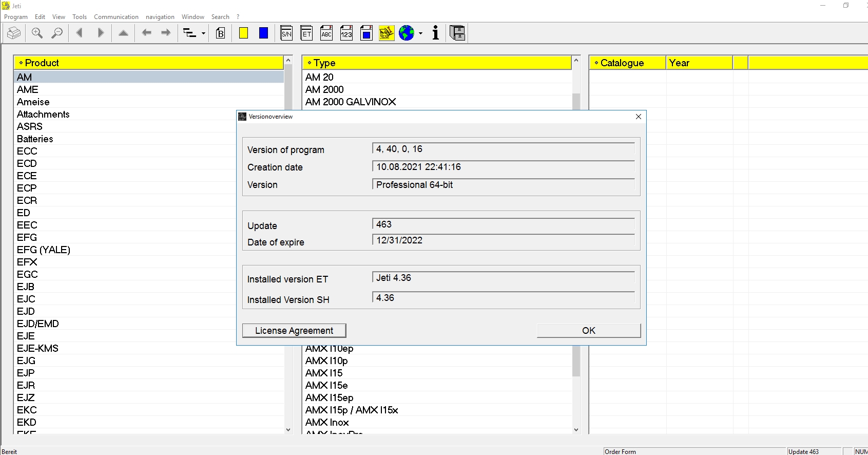
Task: Open the Window menu
Action: pyautogui.click(x=192, y=17)
